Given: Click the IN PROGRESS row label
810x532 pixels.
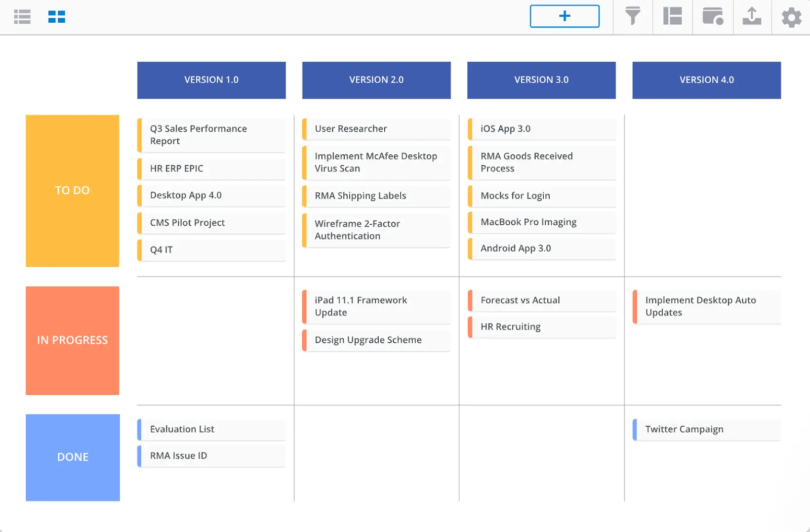Looking at the screenshot, I should 72,340.
